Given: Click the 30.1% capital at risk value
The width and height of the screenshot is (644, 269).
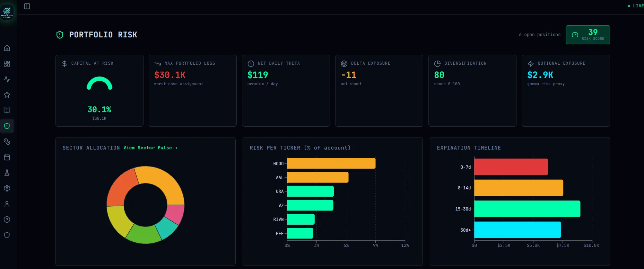Looking at the screenshot, I should pyautogui.click(x=99, y=109).
